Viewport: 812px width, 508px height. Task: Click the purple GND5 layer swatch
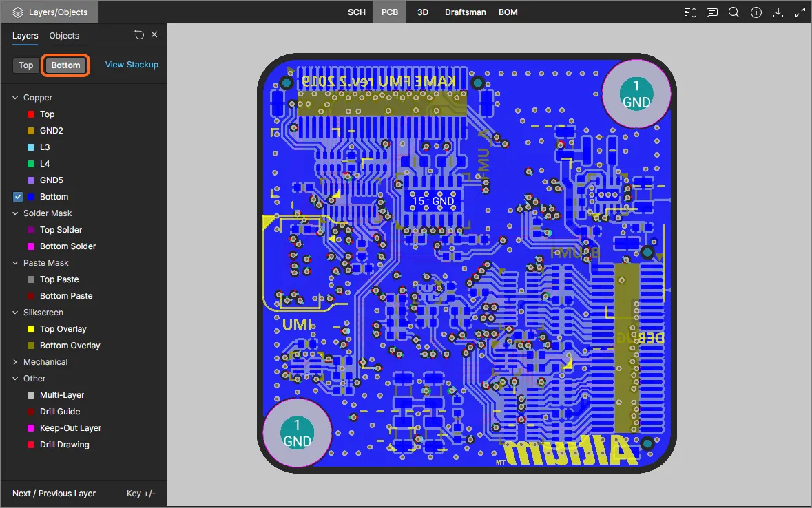[31, 180]
